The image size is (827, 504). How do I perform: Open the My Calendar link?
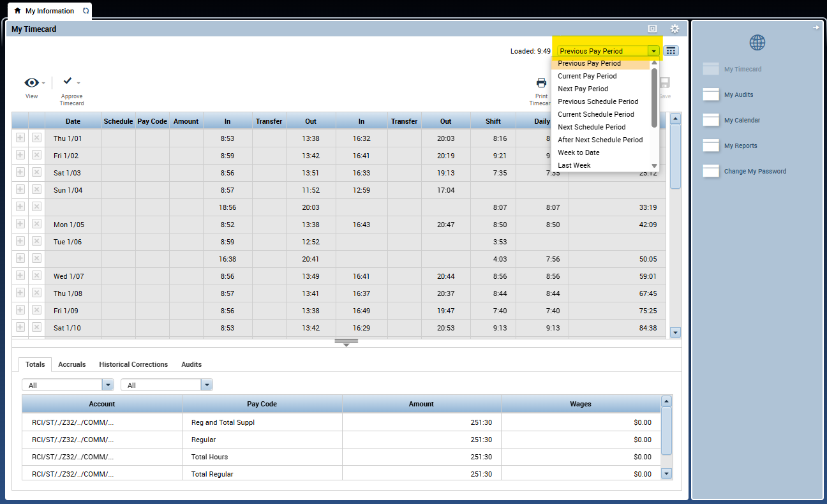742,120
